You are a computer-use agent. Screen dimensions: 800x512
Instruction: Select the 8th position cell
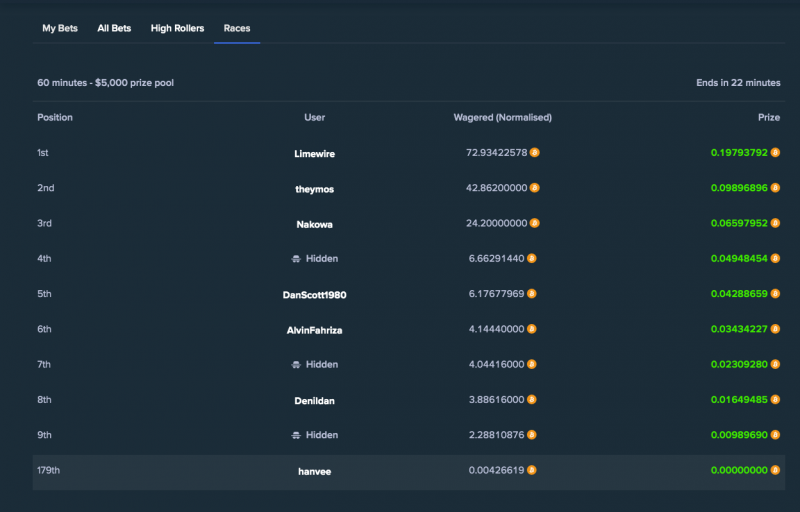(44, 399)
